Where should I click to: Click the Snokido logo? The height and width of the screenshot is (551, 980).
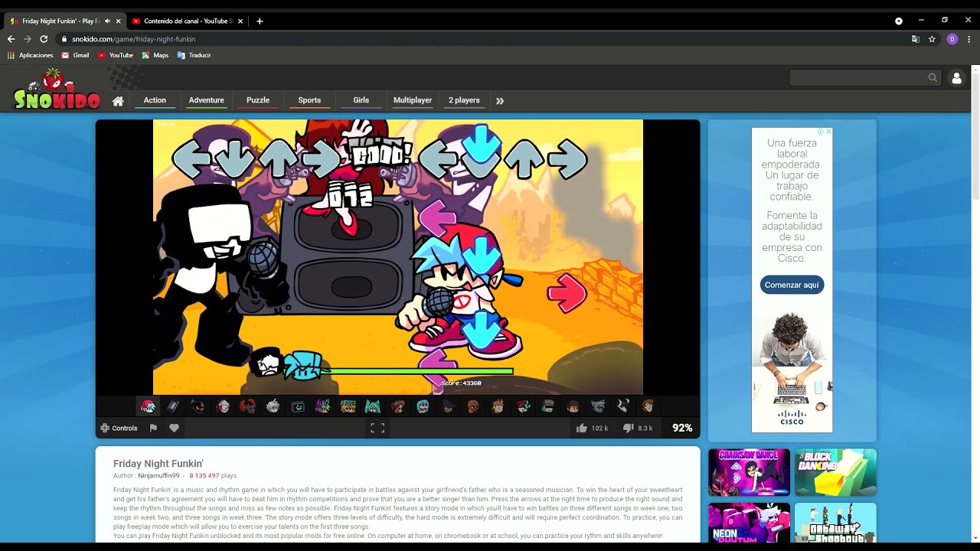[57, 90]
